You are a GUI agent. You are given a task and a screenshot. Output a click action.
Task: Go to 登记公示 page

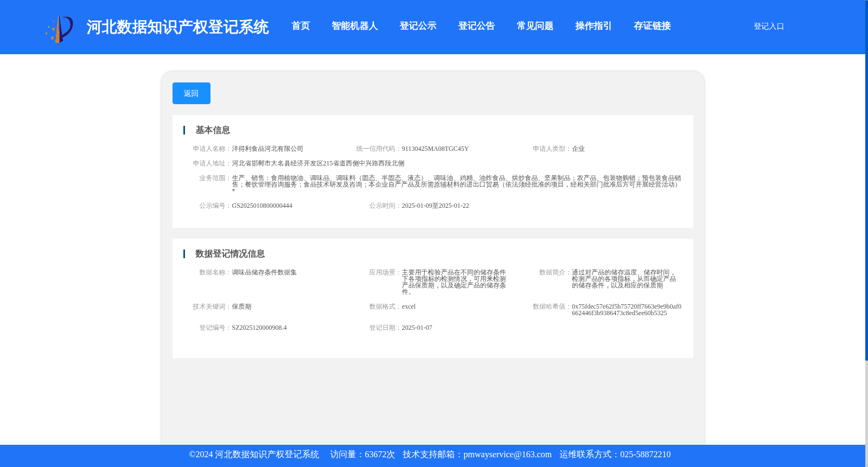[418, 26]
